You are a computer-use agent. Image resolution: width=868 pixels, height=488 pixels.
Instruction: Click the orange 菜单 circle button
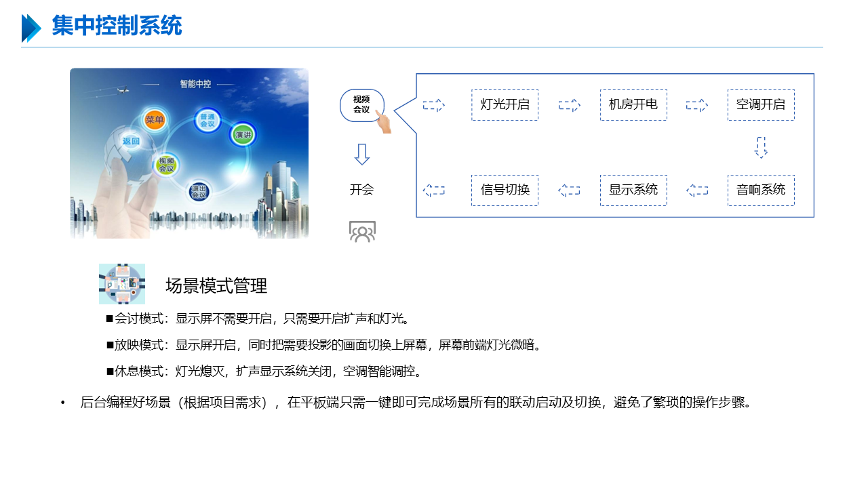click(x=155, y=120)
